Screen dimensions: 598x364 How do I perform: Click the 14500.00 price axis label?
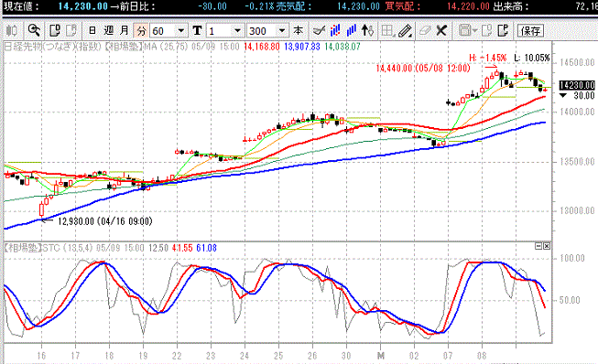[577, 62]
